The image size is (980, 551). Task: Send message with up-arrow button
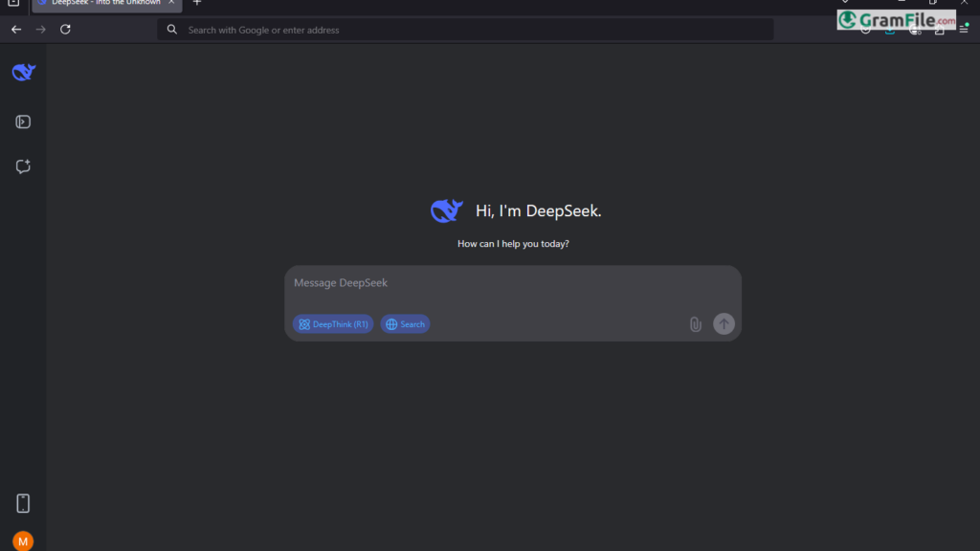(724, 323)
